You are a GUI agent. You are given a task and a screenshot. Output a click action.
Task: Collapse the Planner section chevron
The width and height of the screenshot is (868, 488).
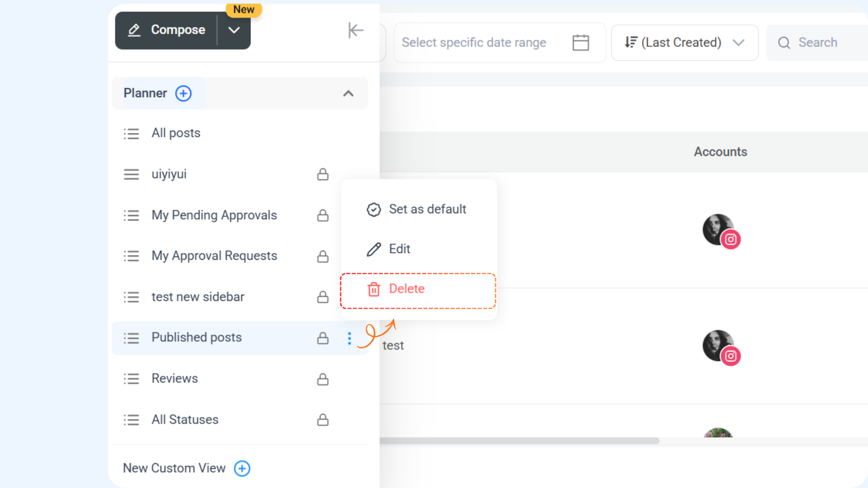point(348,94)
